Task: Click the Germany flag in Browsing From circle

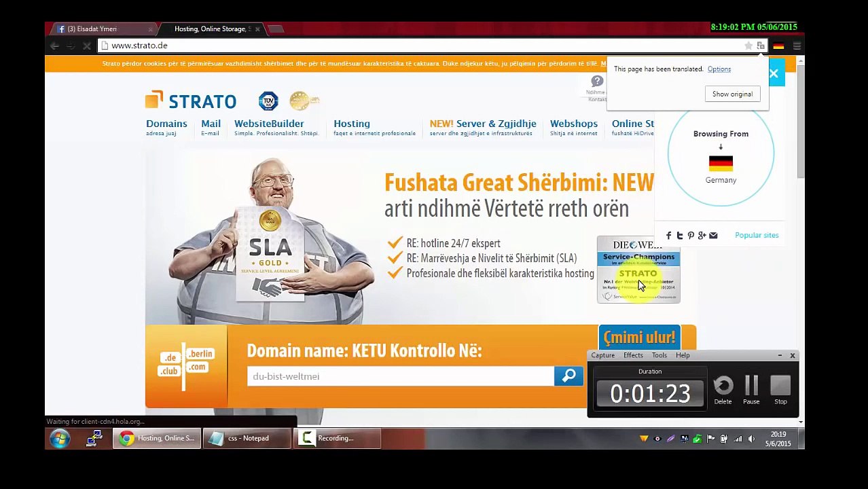Action: click(721, 163)
